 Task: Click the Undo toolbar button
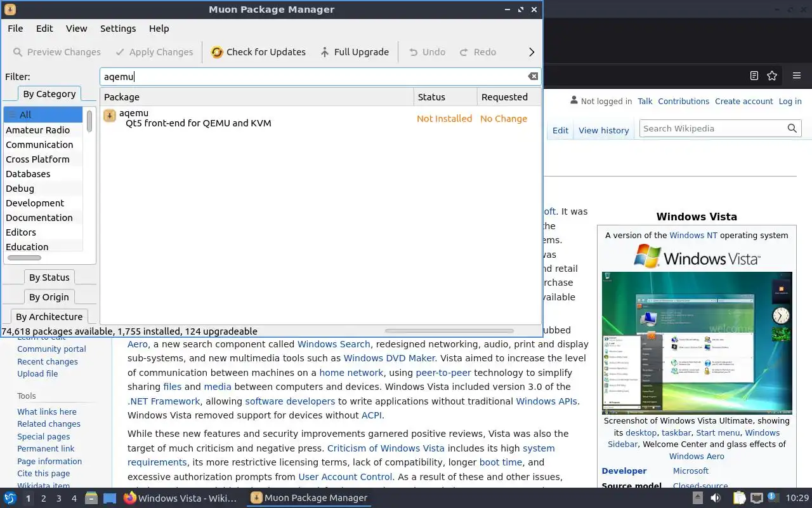point(426,52)
